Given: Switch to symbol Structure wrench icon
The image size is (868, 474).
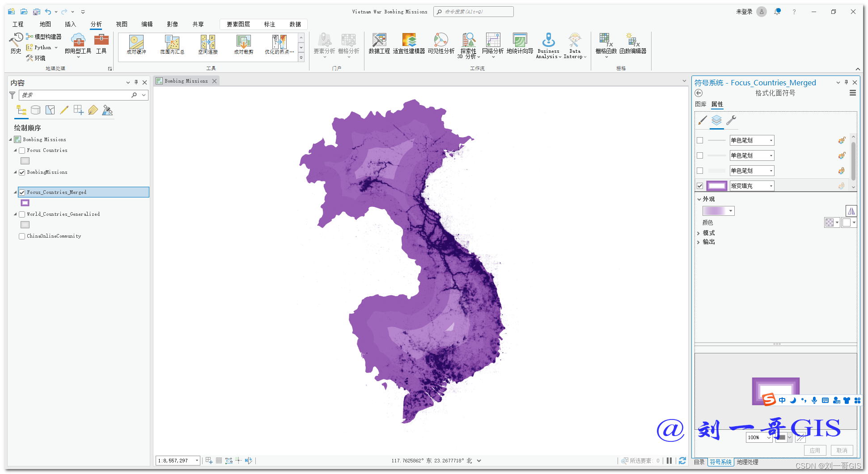Looking at the screenshot, I should pyautogui.click(x=731, y=120).
